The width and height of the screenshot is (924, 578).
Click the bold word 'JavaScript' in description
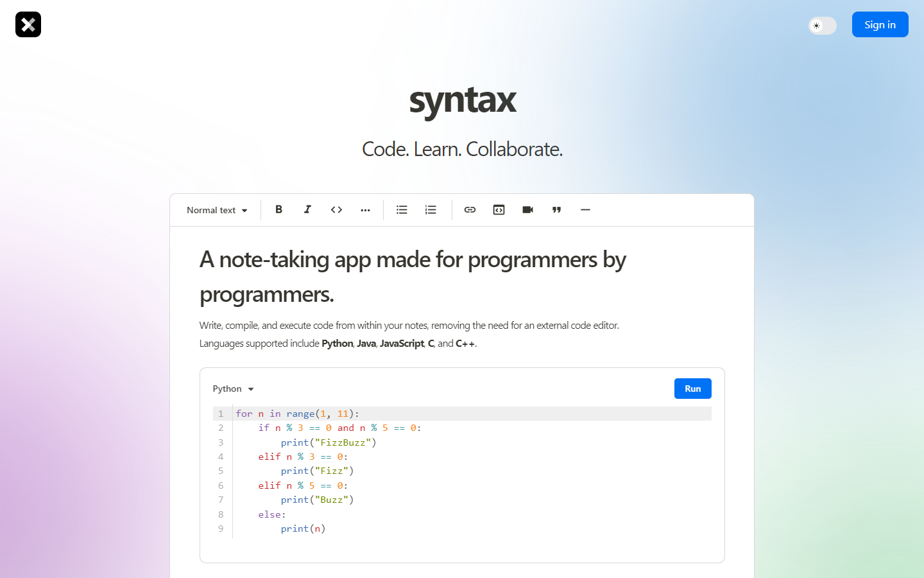point(402,344)
